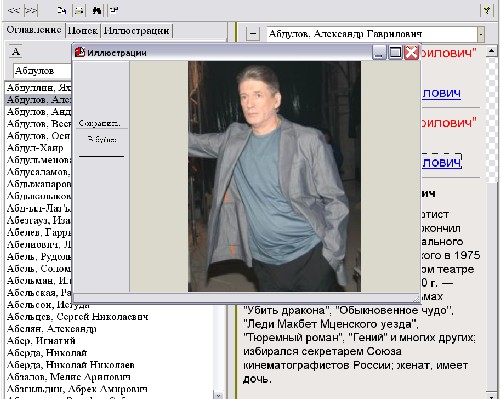Select Аберда, Николай Николаев in the list
This screenshot has width=500, height=399.
click(70, 365)
